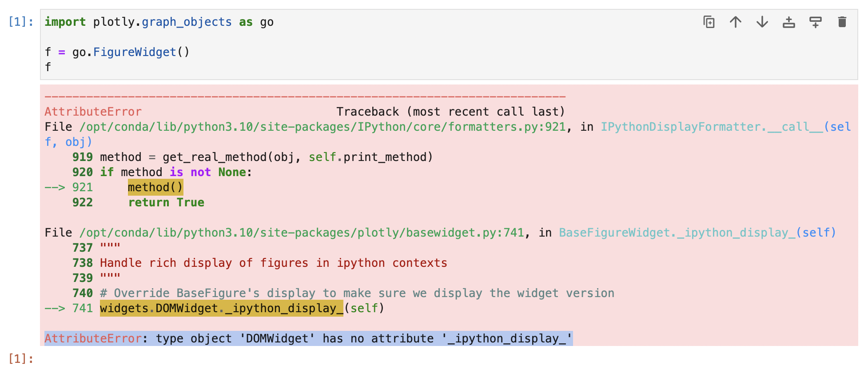Insert a new cell below
The height and width of the screenshot is (370, 868).
[x=816, y=22]
